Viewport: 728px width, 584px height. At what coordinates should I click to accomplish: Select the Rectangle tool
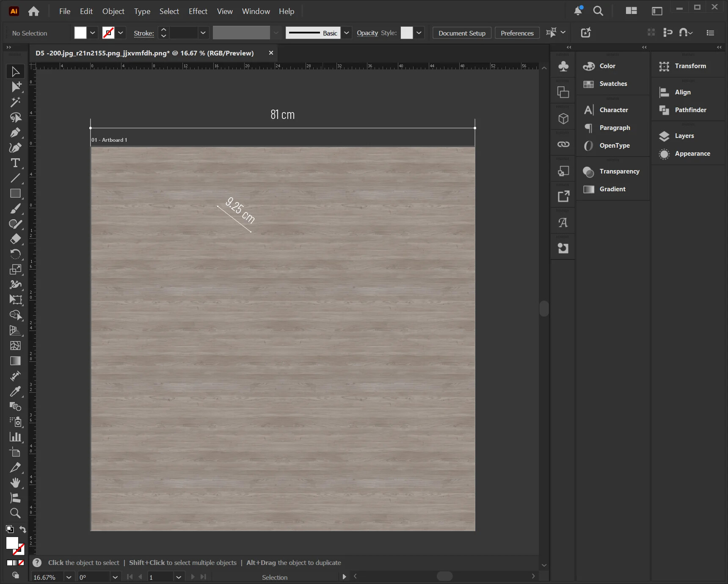(x=16, y=193)
